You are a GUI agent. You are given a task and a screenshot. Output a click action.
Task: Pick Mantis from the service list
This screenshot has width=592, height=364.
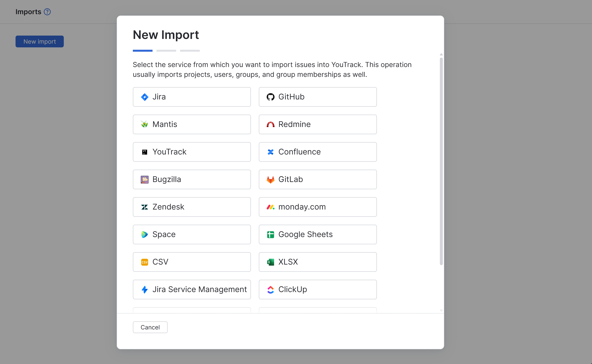(192, 124)
